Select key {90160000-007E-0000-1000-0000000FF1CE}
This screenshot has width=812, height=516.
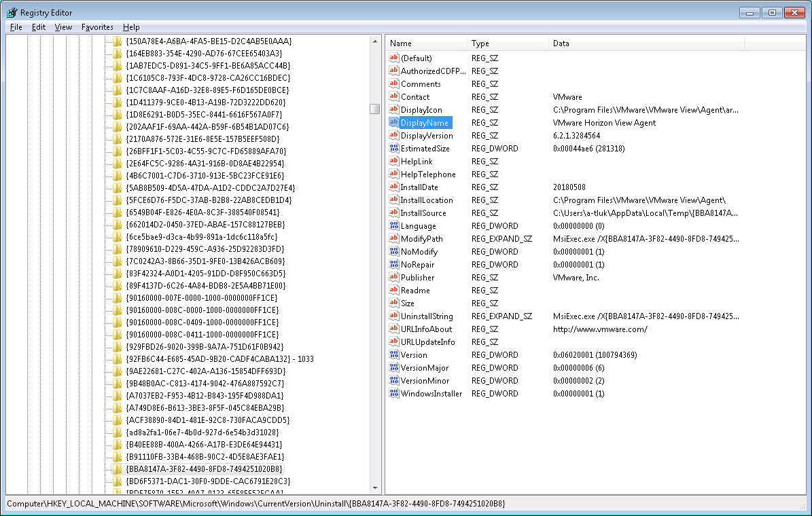click(202, 298)
